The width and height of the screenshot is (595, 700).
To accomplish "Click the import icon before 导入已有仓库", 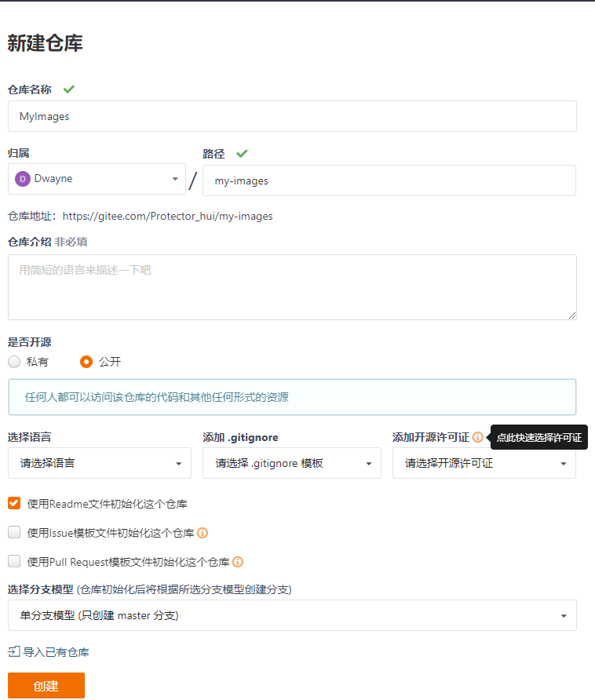I will pyautogui.click(x=14, y=652).
